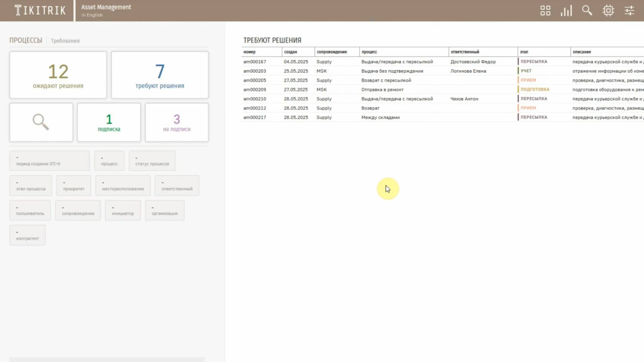The height and width of the screenshot is (362, 644).
Task: Open the bar chart analytics icon
Action: pos(566,11)
